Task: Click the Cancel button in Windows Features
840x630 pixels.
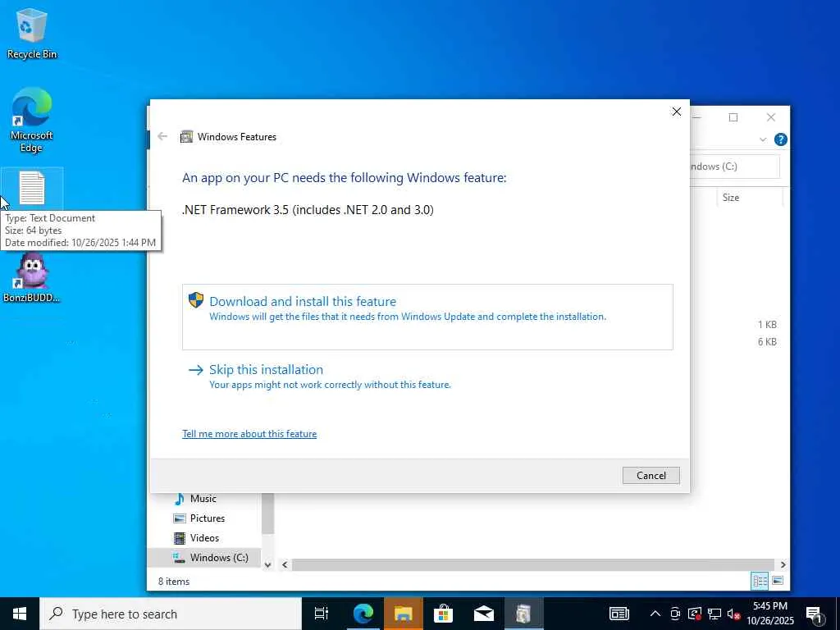Action: point(651,475)
